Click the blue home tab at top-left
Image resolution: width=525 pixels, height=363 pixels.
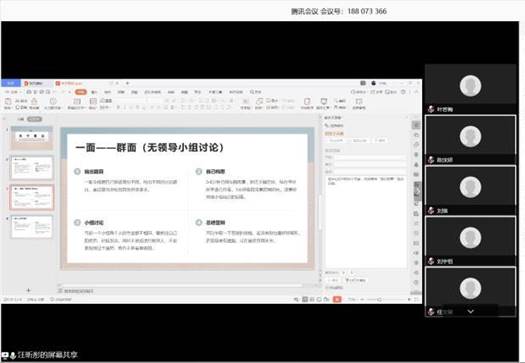click(11, 83)
